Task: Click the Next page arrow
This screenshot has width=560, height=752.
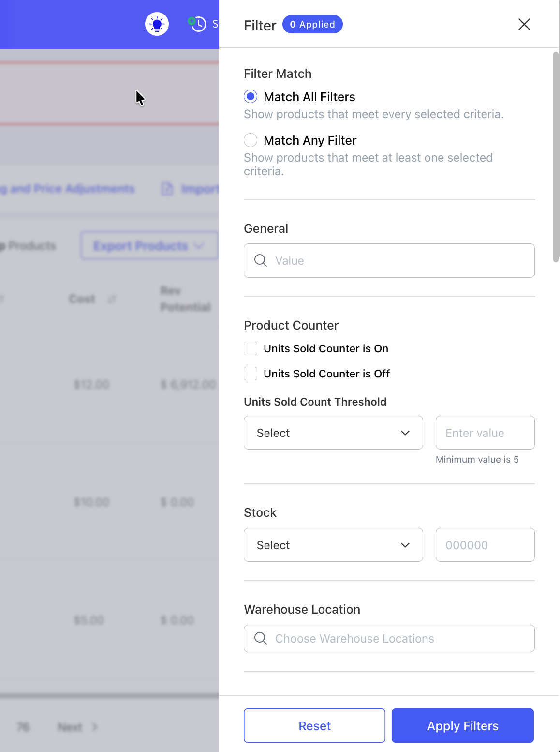Action: 95,727
